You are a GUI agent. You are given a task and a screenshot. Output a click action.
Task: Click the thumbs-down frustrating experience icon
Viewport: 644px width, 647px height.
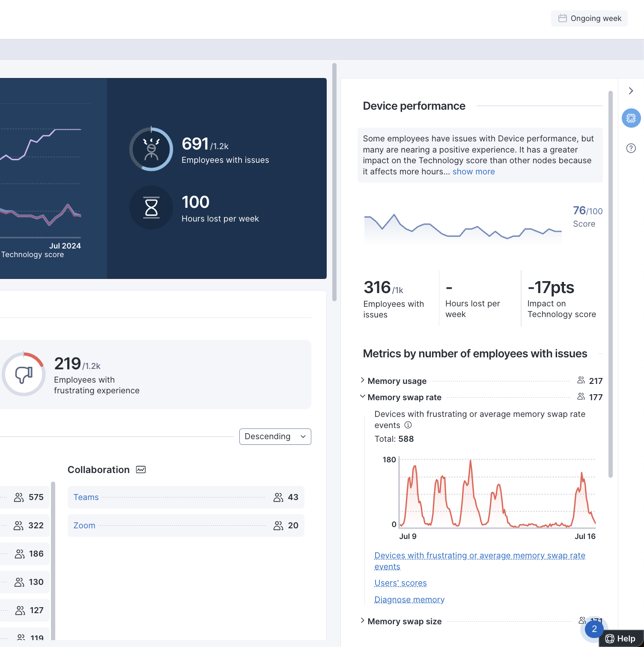tap(24, 374)
